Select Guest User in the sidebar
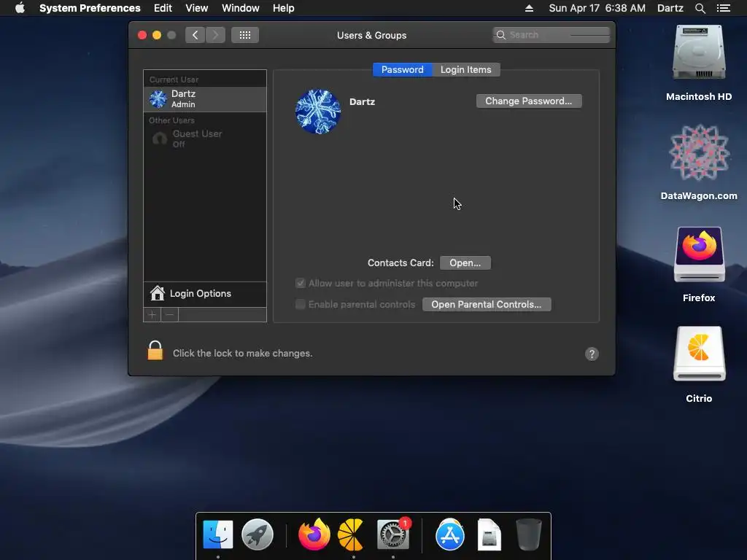747x560 pixels. [205, 139]
